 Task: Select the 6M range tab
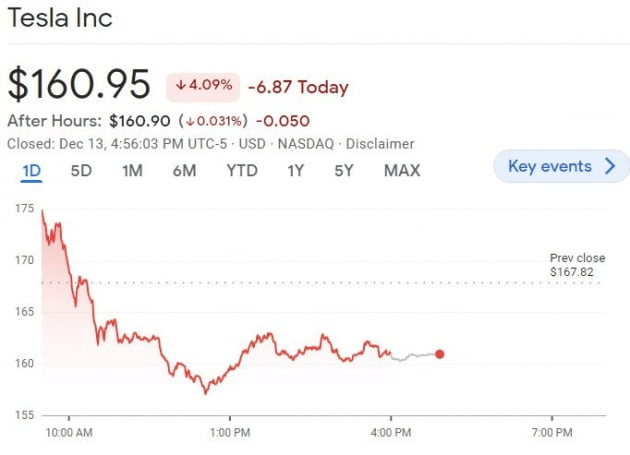tap(184, 170)
